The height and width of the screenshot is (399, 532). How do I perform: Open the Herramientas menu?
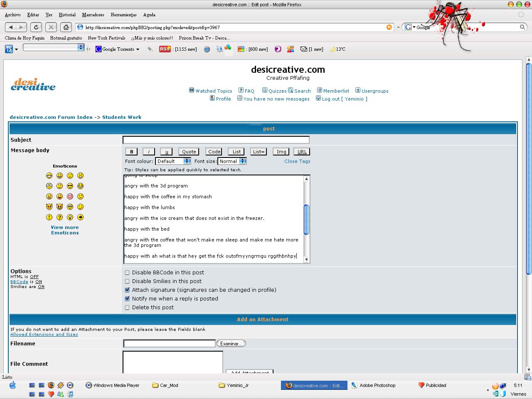tap(123, 15)
